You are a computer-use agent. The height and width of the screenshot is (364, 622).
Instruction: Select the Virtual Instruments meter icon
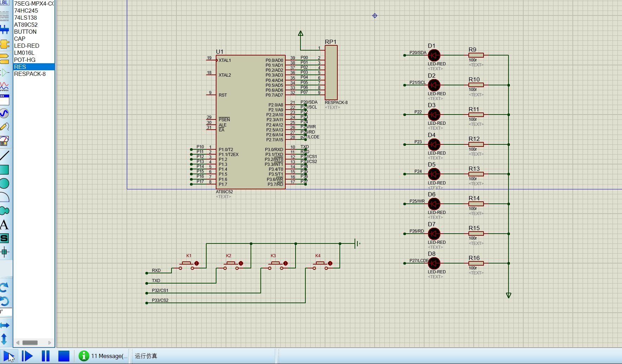(x=4, y=141)
